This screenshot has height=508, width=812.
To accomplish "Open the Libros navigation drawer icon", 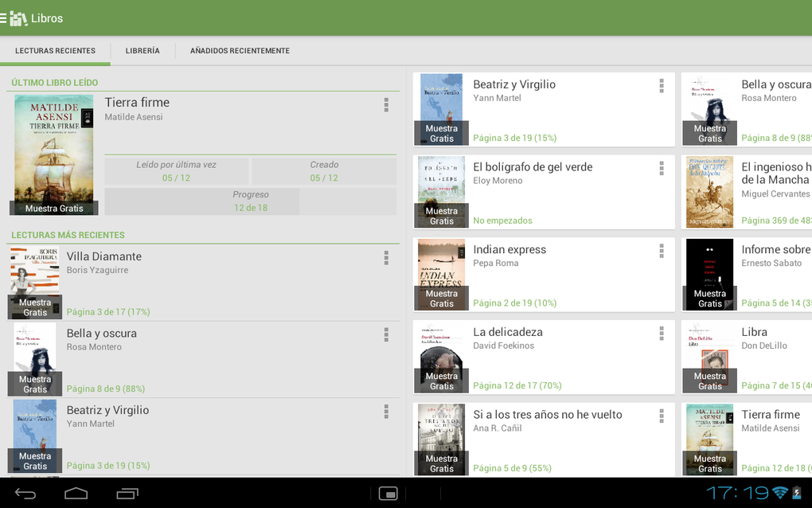I will (x=14, y=18).
